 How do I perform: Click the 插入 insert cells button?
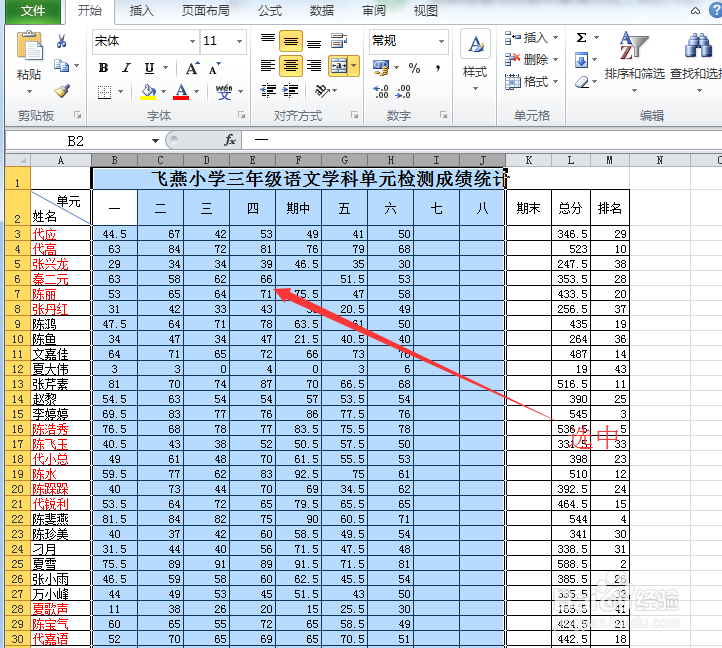531,37
